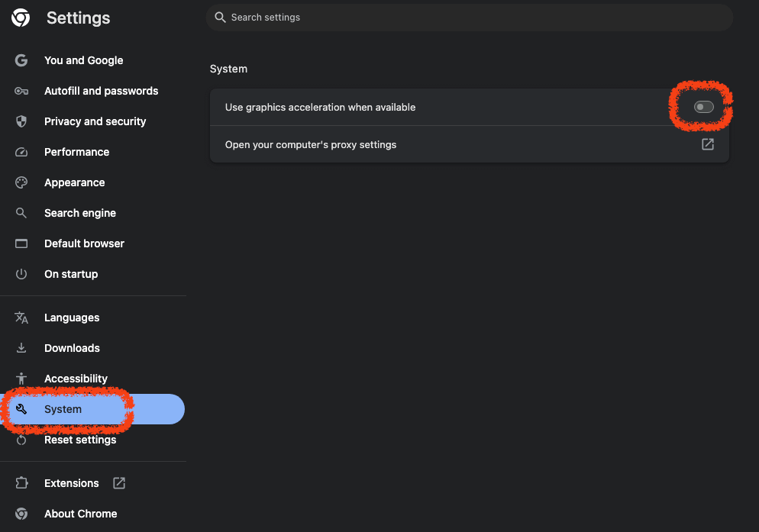The image size is (759, 532).
Task: Click the Chrome logo beside Settings
Action: point(21,18)
